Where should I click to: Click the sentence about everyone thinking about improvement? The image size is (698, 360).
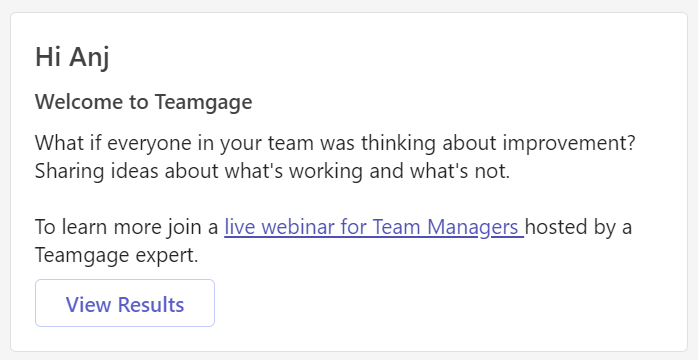(x=335, y=144)
